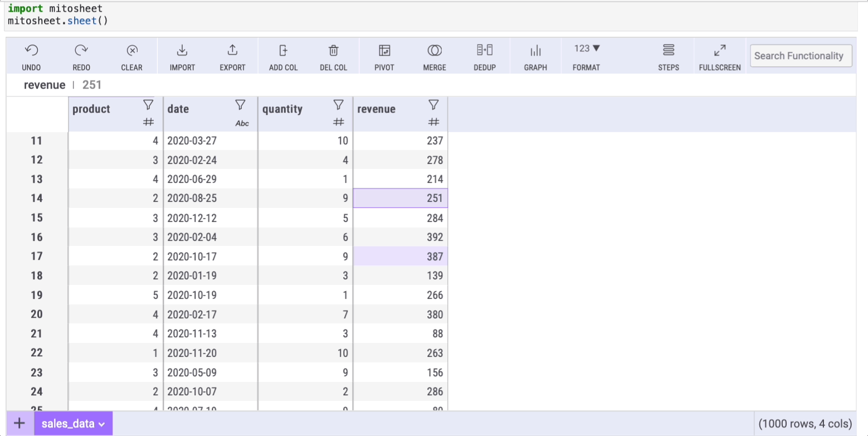Open the Graph tool
The width and height of the screenshot is (868, 436).
[535, 51]
